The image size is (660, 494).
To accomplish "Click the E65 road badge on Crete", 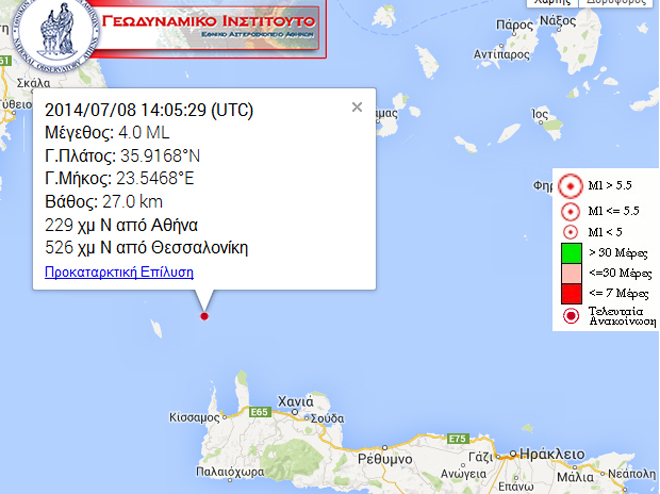I will 259,411.
